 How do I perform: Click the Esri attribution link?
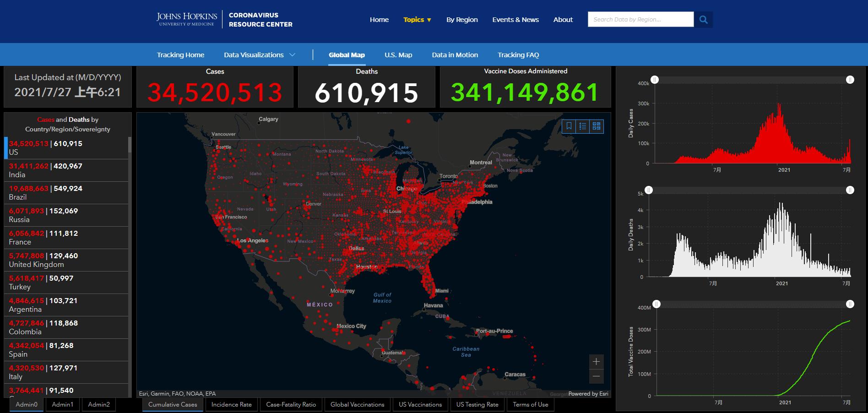pos(588,394)
